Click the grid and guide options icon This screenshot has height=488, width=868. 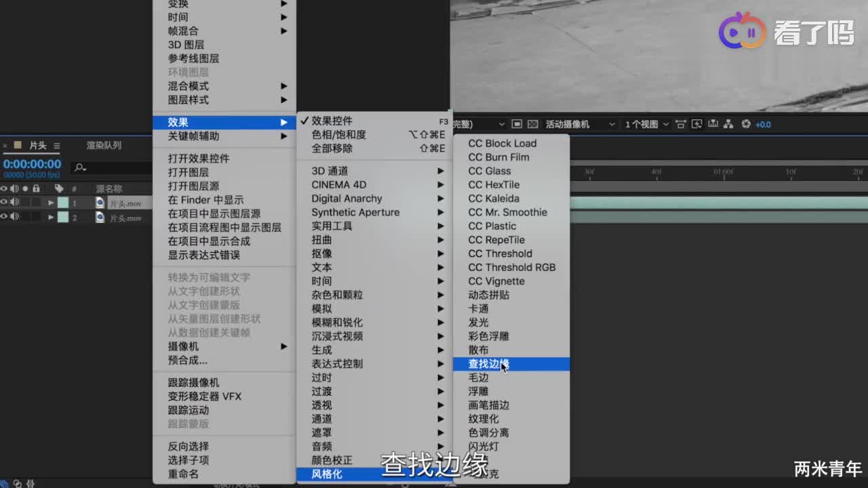(680, 124)
